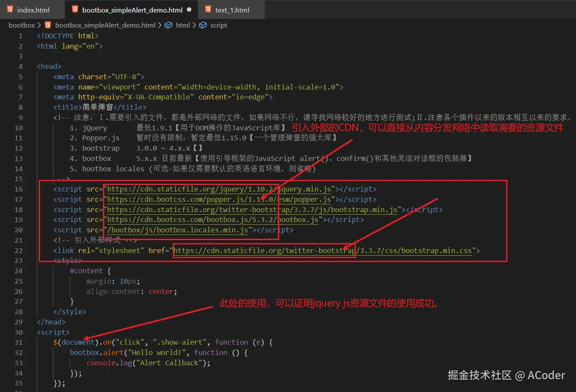The image size is (576, 392).
Task: Click charset="UTF-8" in meta tag
Action: coord(109,77)
